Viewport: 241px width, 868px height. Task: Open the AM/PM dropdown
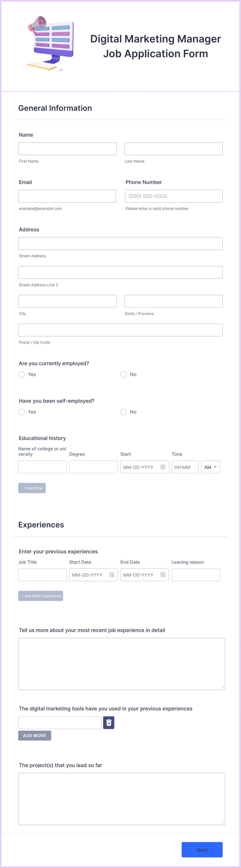210,467
